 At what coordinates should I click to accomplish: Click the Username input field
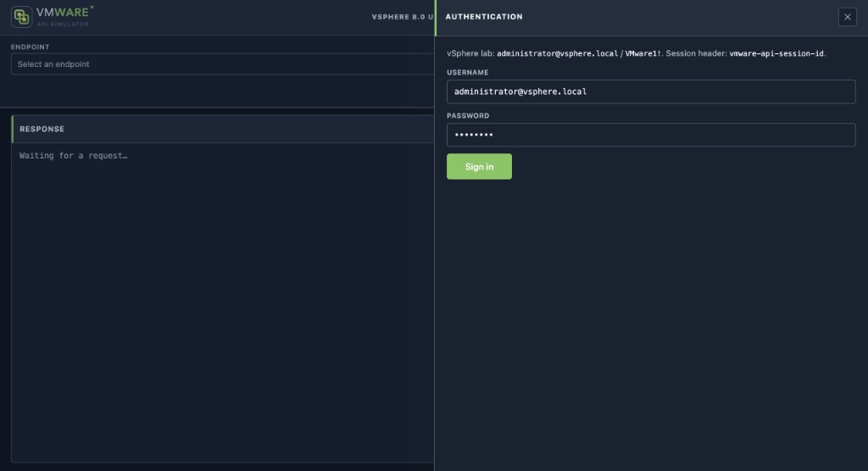(651, 91)
